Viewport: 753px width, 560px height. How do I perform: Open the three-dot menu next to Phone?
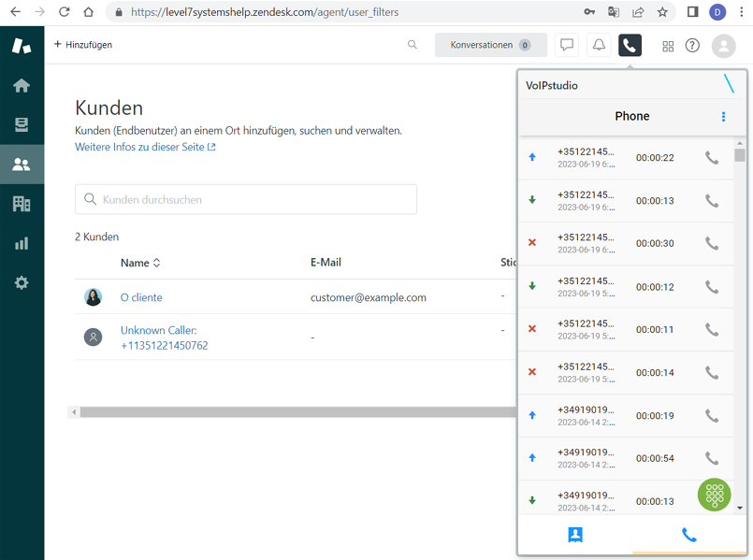722,117
